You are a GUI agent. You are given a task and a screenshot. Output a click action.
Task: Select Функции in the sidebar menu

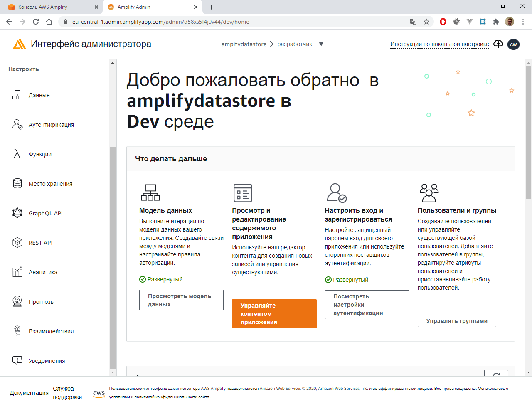pyautogui.click(x=40, y=154)
